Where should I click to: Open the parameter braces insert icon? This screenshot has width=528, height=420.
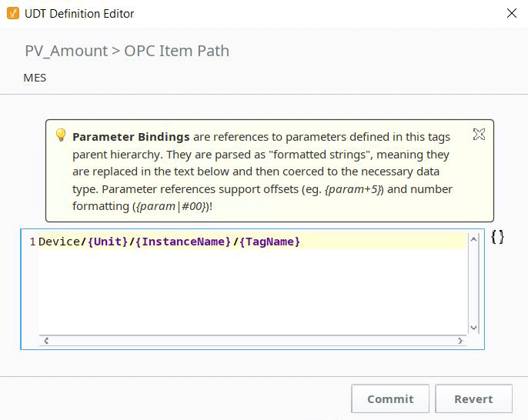pyautogui.click(x=497, y=237)
